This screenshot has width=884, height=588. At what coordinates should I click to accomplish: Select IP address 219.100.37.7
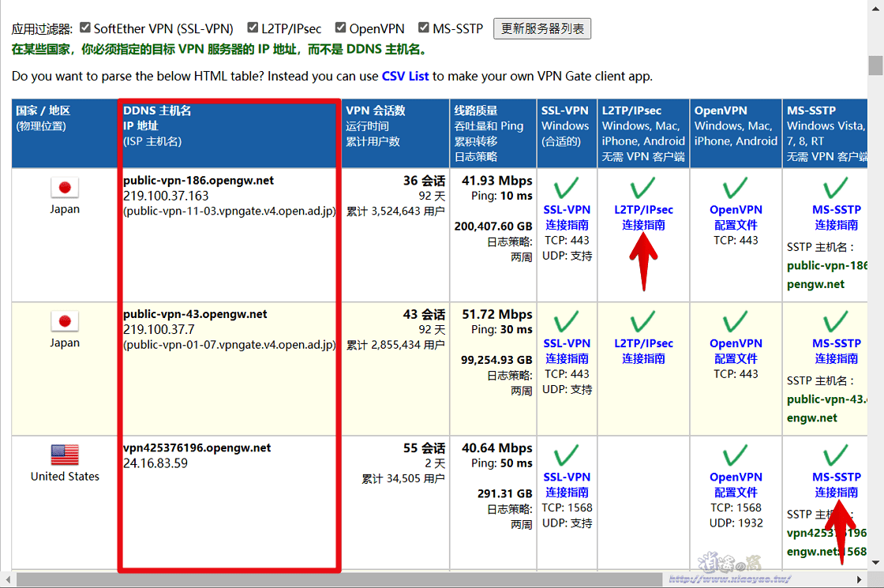click(x=159, y=329)
